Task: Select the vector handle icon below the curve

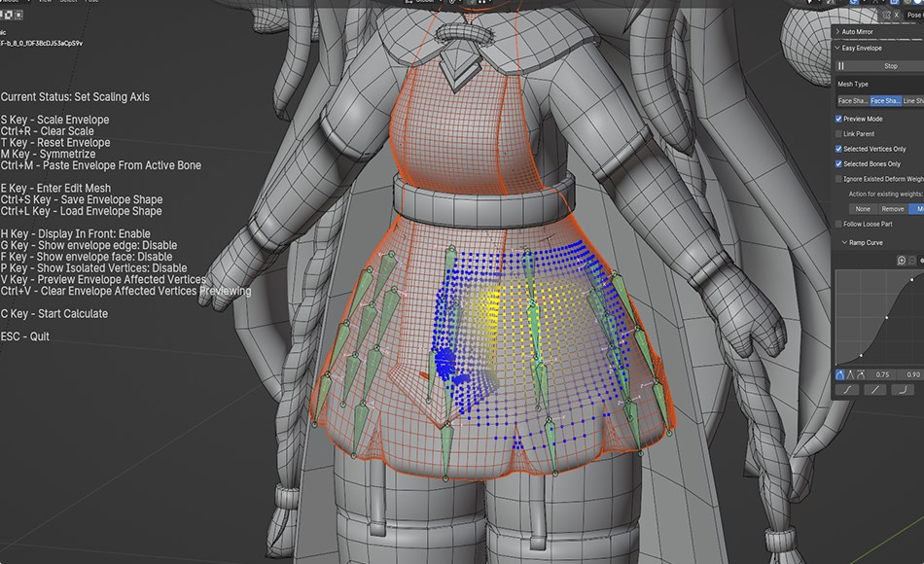Action: pos(851,374)
